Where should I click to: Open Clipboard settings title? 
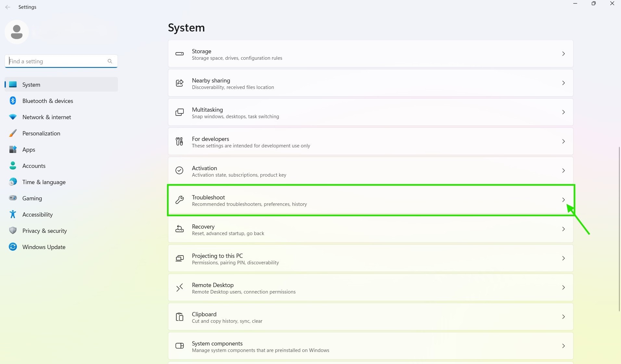tap(204, 314)
